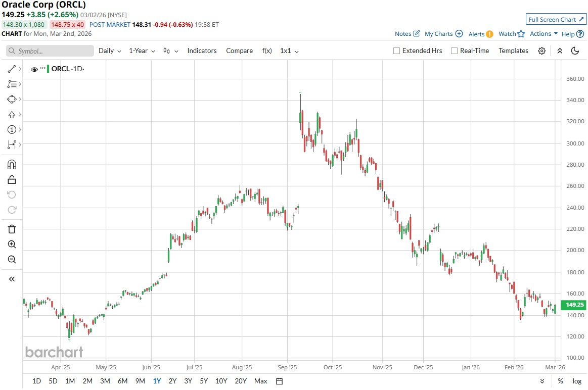Open the f(x) expressions menu
The width and height of the screenshot is (588, 390).
pyautogui.click(x=267, y=51)
